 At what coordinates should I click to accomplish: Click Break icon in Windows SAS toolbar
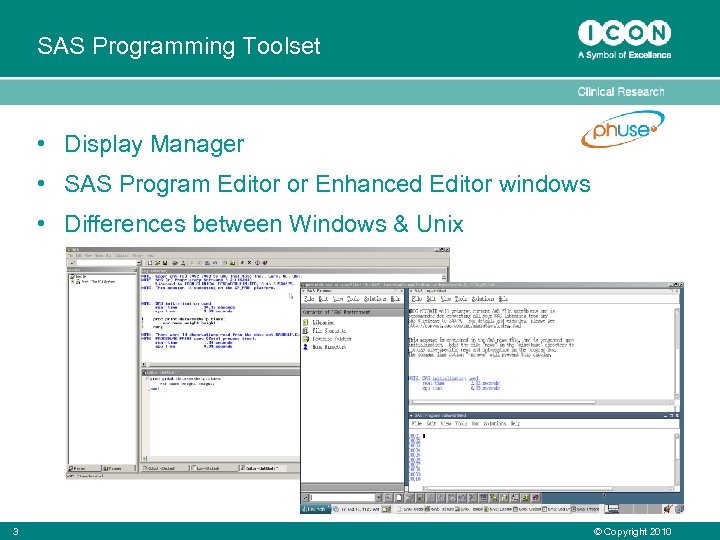[x=257, y=263]
